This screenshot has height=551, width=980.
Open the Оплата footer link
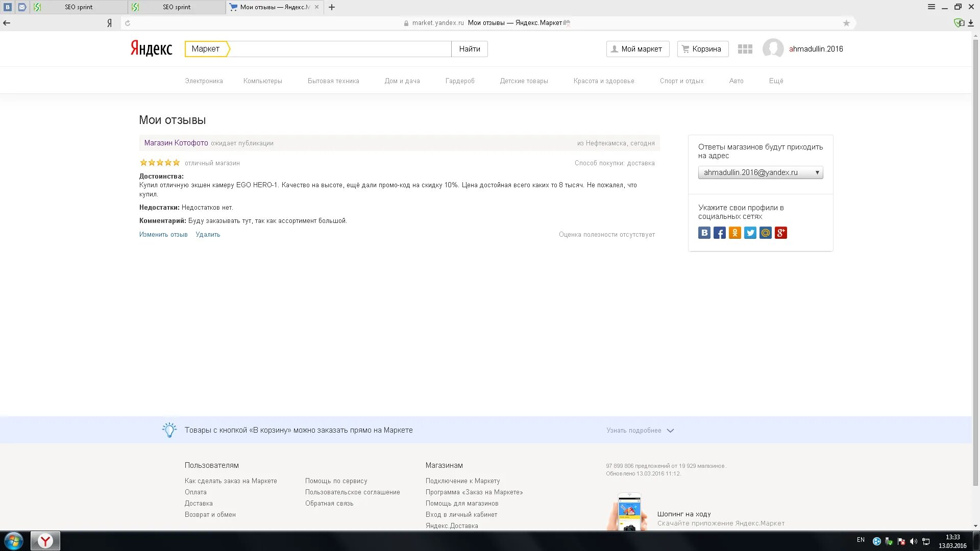[195, 492]
